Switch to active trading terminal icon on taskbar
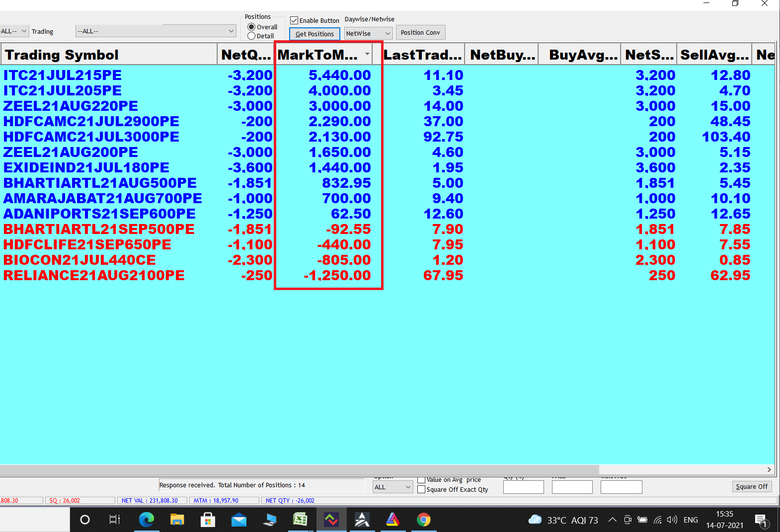780x532 pixels. pos(331,520)
